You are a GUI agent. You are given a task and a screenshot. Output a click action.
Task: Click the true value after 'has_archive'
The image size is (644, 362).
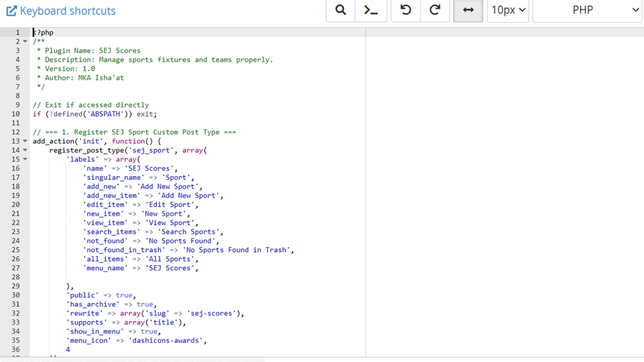tap(145, 304)
